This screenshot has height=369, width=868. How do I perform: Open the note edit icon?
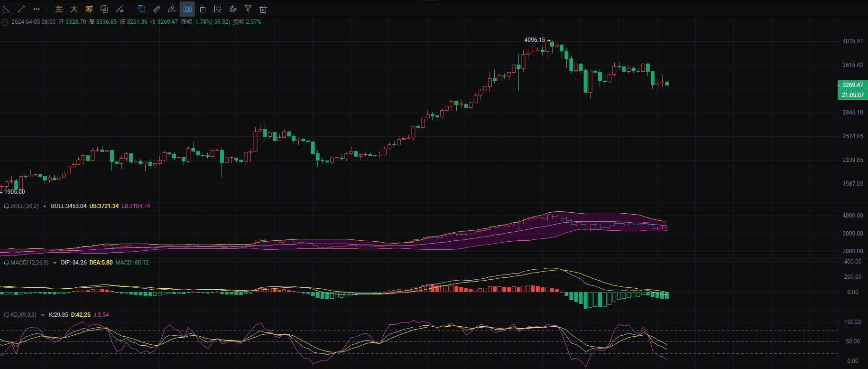point(218,9)
